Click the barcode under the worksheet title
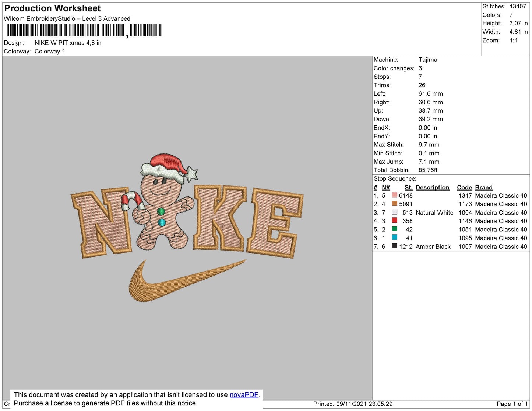This screenshot has height=411, width=532. (x=84, y=30)
